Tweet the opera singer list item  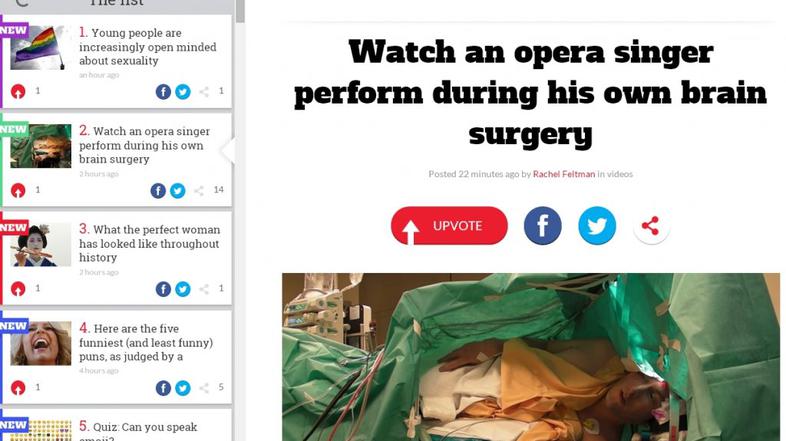177,190
